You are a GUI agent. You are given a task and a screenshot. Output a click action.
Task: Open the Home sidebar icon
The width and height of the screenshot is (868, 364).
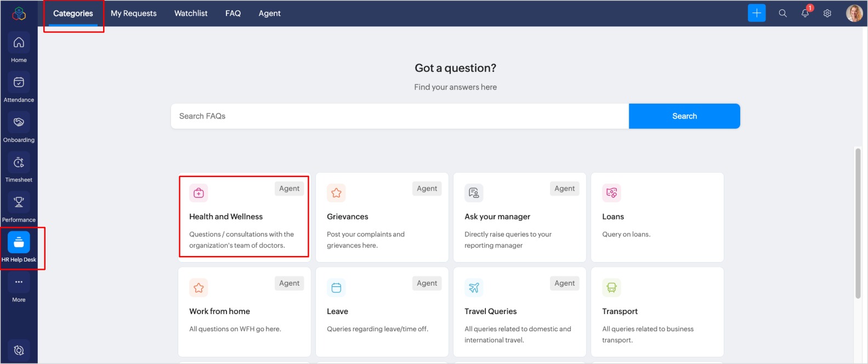(19, 43)
